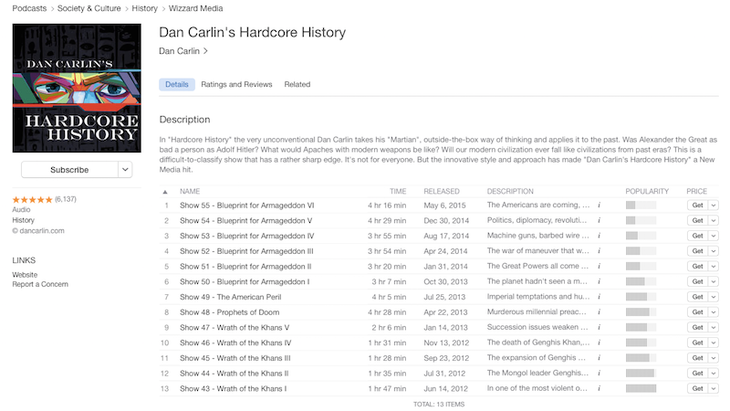Click popularity bar for Show 55
Screen dimensions: 730x411
(x=641, y=205)
